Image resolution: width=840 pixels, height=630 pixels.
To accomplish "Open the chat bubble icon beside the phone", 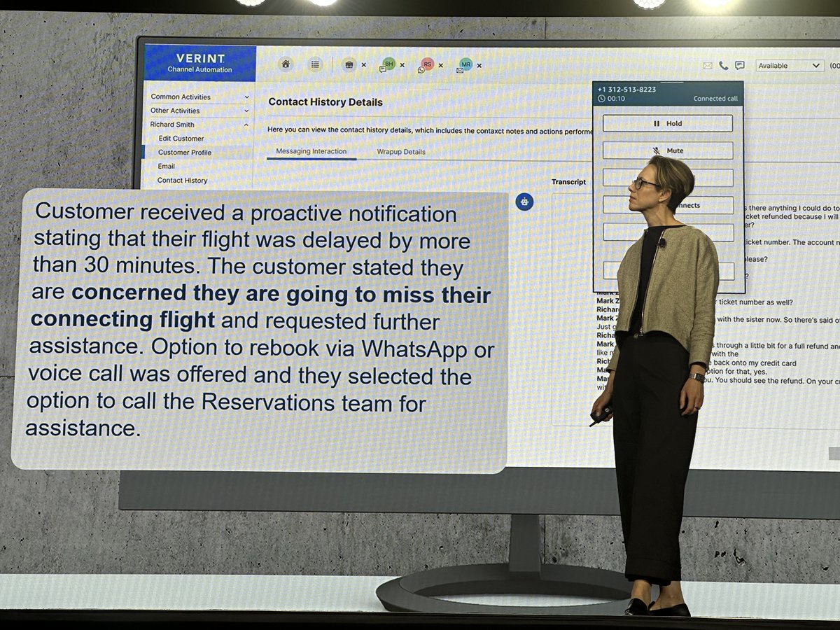I will 739,64.
